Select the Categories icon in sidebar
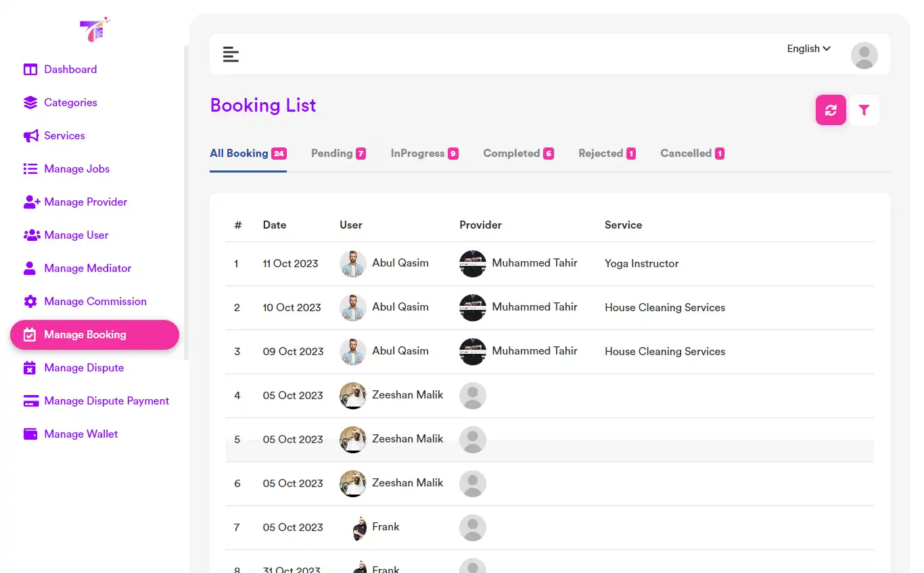The image size is (924, 573). [x=30, y=102]
